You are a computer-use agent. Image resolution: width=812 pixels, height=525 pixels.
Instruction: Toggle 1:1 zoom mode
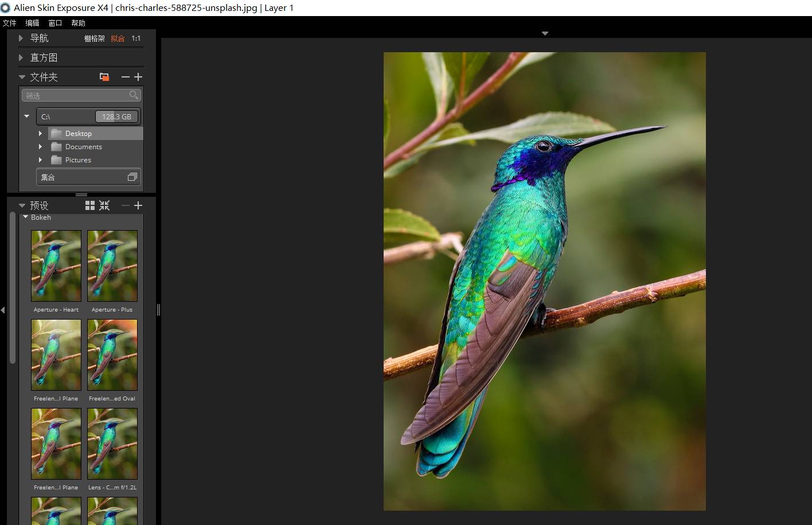tap(136, 38)
